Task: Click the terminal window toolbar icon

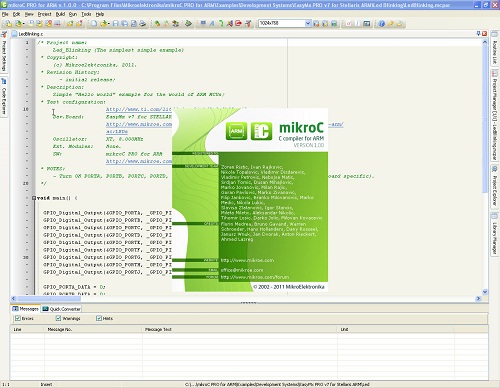Action: (367, 23)
